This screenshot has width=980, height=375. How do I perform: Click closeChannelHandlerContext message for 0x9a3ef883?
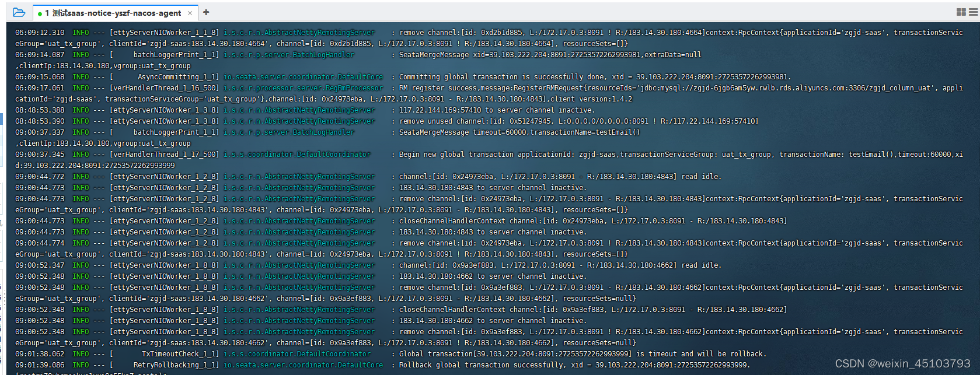593,310
